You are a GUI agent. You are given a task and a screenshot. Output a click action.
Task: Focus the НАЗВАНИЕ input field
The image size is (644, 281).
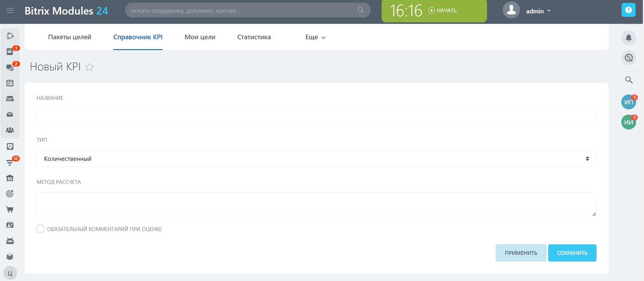(x=317, y=116)
